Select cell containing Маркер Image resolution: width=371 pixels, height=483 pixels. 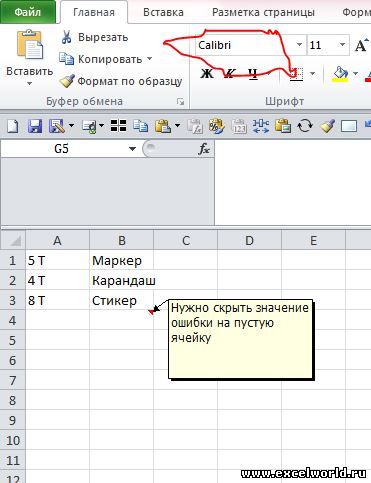(x=122, y=260)
